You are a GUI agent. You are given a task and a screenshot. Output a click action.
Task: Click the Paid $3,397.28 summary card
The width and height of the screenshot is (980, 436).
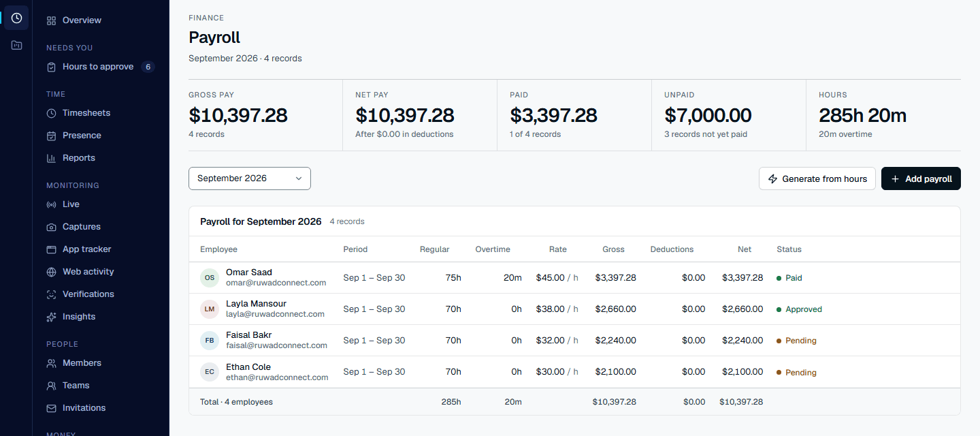point(574,114)
